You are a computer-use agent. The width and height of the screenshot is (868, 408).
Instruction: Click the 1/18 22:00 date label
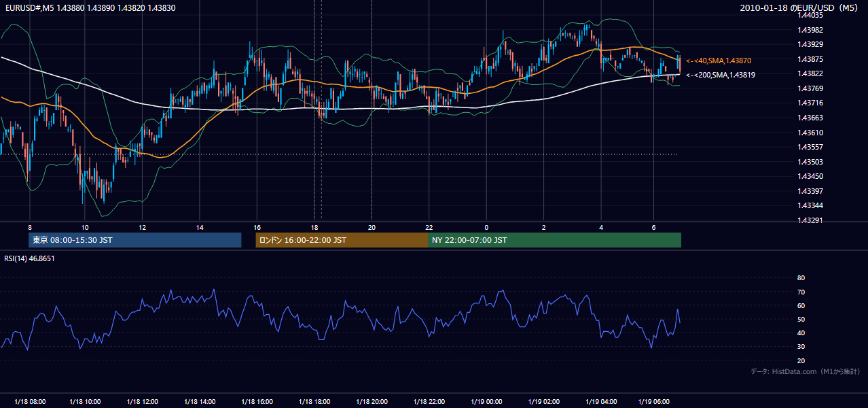429,402
